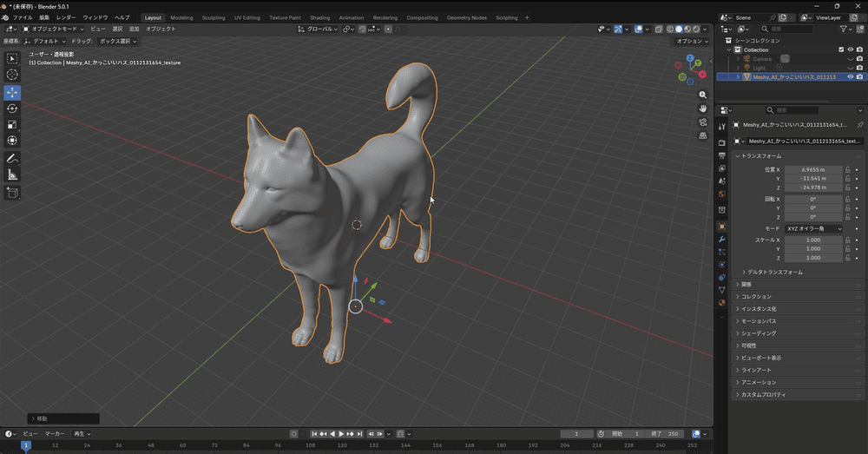Open the オプション button in viewport header

(690, 41)
